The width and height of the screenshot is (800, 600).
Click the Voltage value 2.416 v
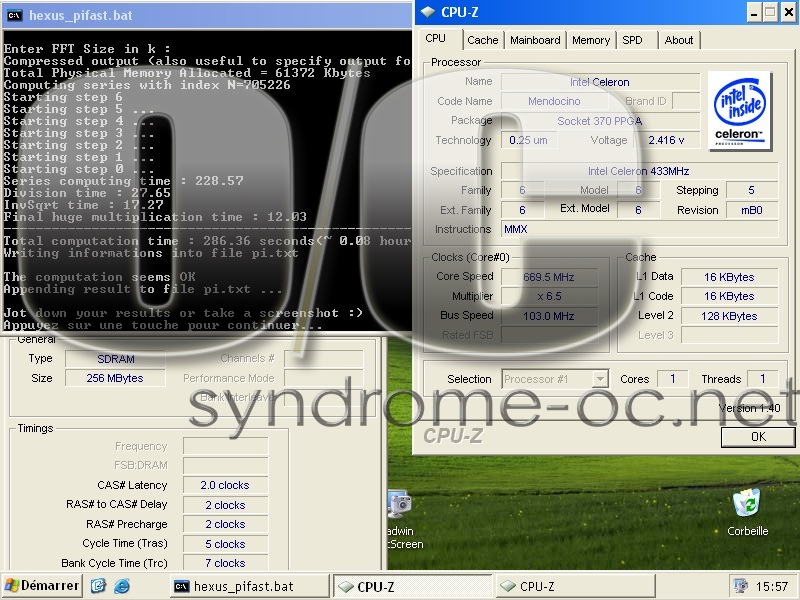click(666, 140)
